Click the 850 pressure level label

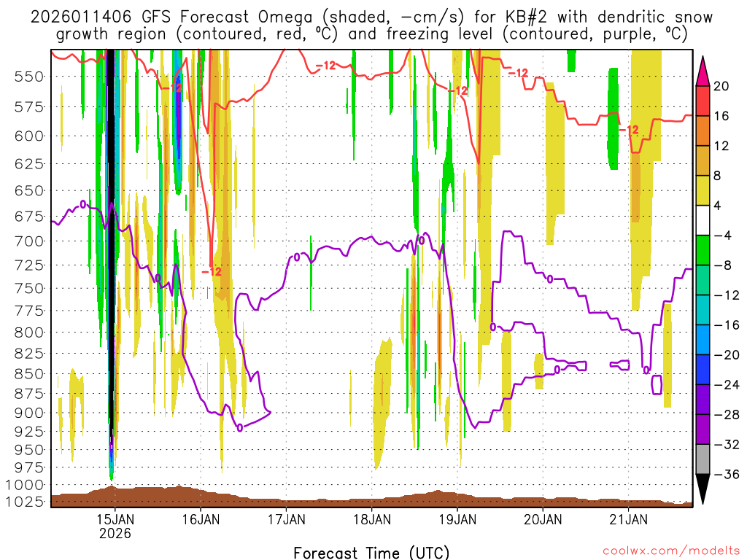pyautogui.click(x=29, y=374)
